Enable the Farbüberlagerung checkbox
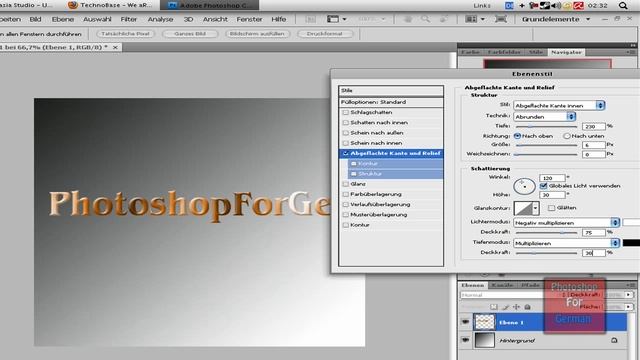The height and width of the screenshot is (360, 640). 346,194
